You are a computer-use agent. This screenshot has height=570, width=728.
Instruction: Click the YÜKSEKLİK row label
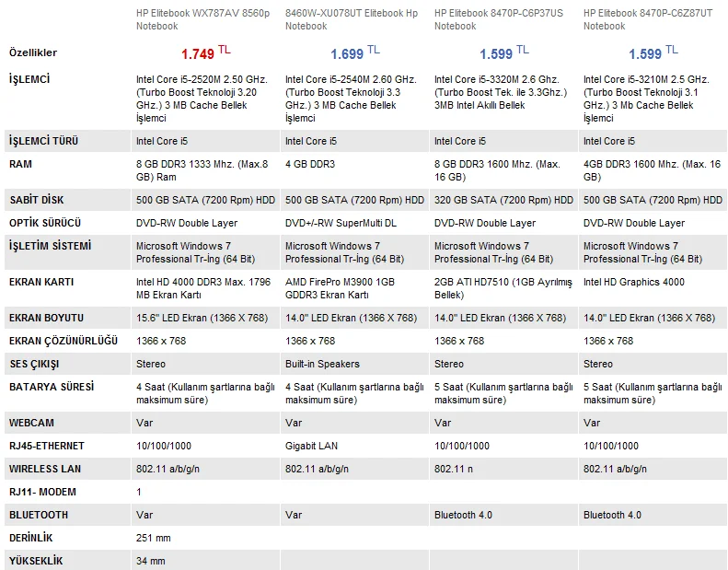(37, 561)
